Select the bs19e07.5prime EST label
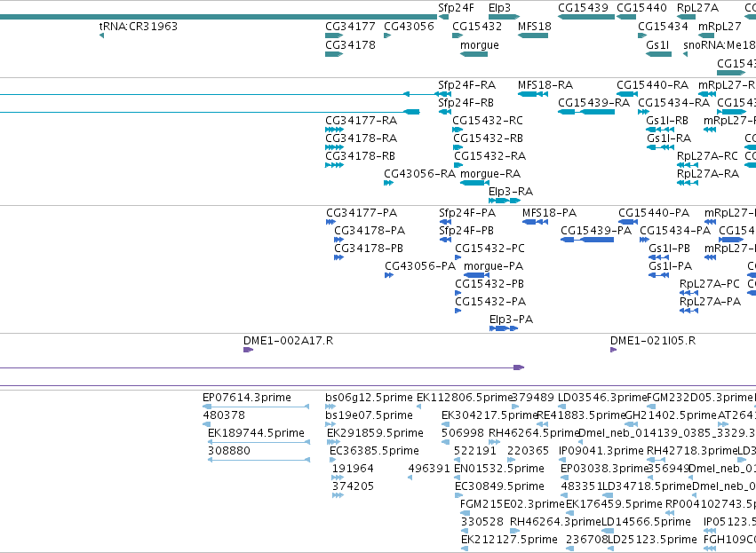 pyautogui.click(x=369, y=415)
